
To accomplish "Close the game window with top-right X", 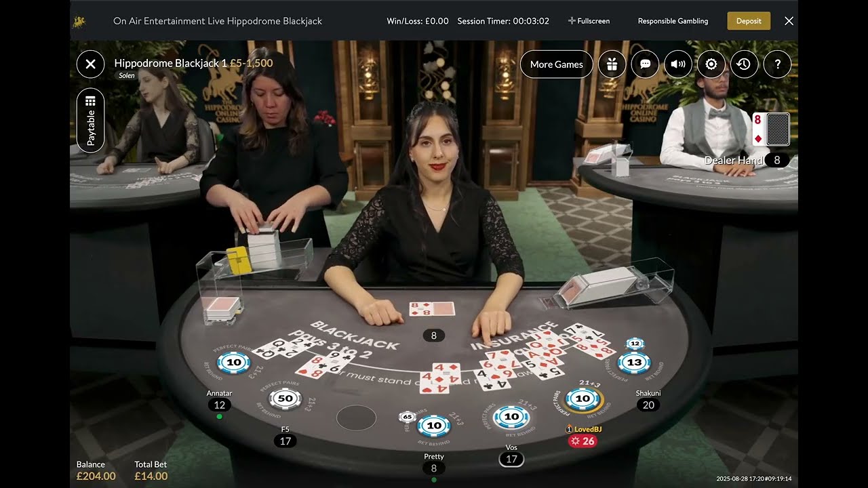I will [789, 21].
